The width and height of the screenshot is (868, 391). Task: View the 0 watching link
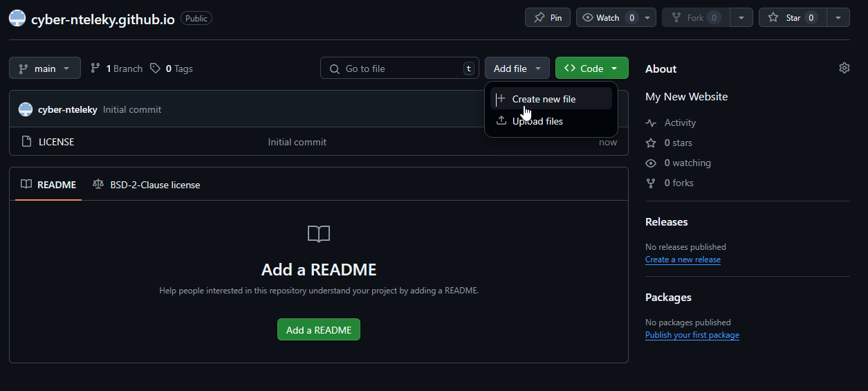coord(678,163)
